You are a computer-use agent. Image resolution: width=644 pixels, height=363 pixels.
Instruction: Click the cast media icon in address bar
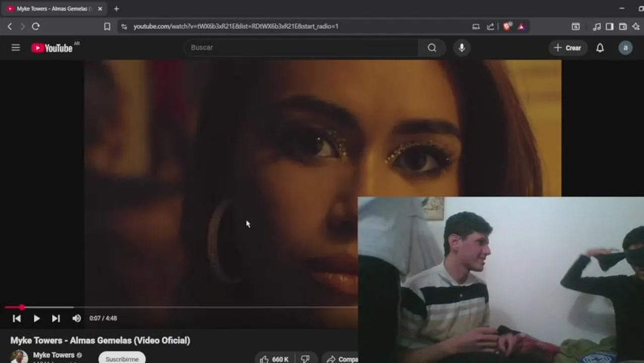tap(476, 26)
